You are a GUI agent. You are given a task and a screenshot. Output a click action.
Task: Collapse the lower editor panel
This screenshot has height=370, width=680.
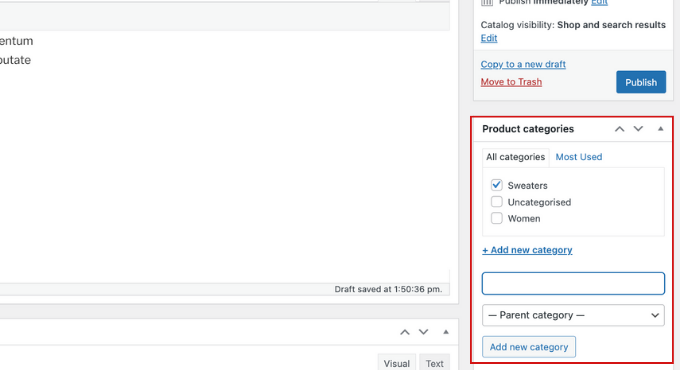click(x=446, y=332)
